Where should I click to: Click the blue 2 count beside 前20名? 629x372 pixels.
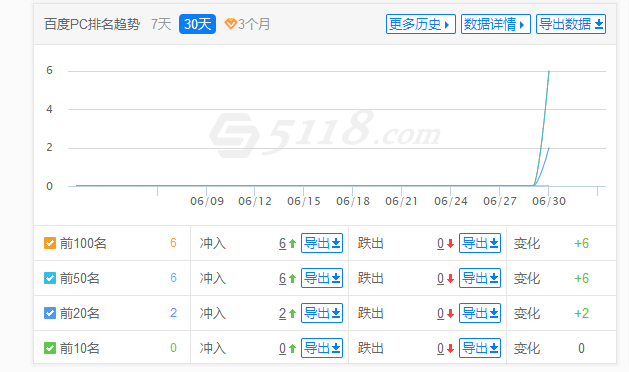173,313
